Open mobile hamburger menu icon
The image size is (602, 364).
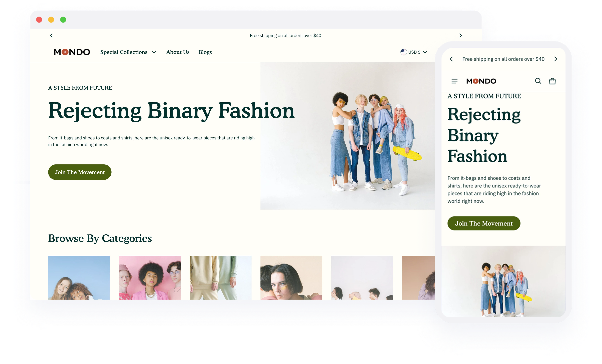point(454,81)
